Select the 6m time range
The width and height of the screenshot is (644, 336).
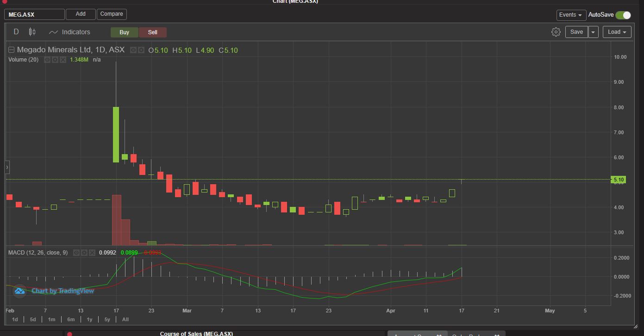coord(71,319)
